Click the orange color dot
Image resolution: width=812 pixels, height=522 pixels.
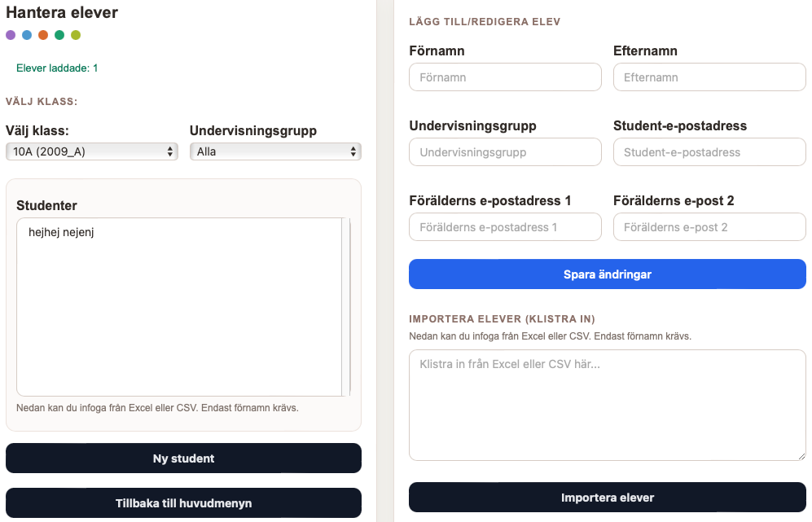43,35
